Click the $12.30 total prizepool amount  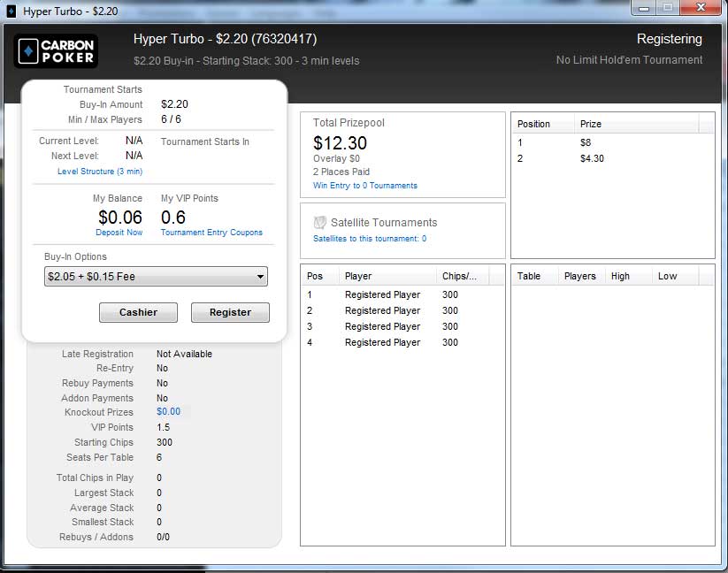click(340, 143)
